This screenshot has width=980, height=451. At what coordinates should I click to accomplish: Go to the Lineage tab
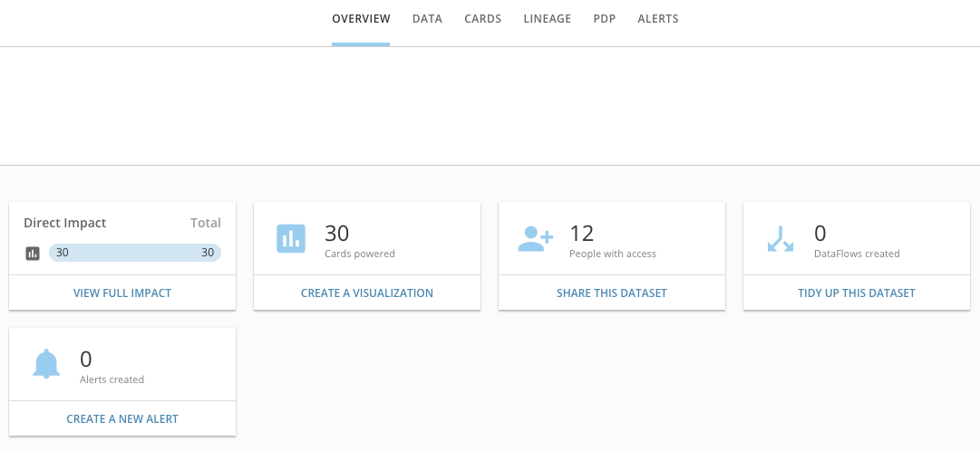pos(548,19)
